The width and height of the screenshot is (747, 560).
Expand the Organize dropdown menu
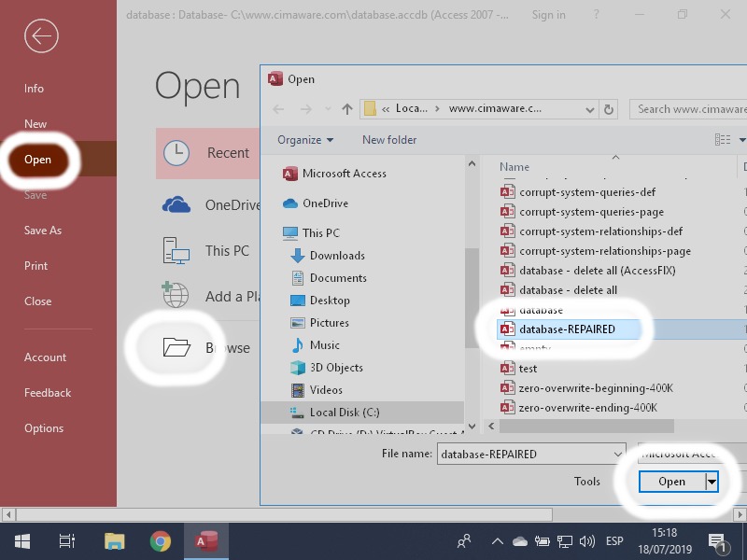coord(305,140)
